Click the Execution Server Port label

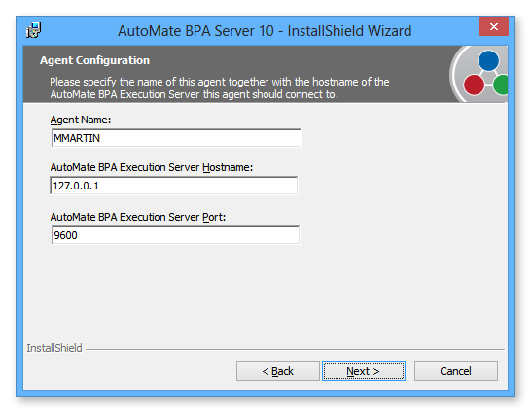click(x=138, y=217)
